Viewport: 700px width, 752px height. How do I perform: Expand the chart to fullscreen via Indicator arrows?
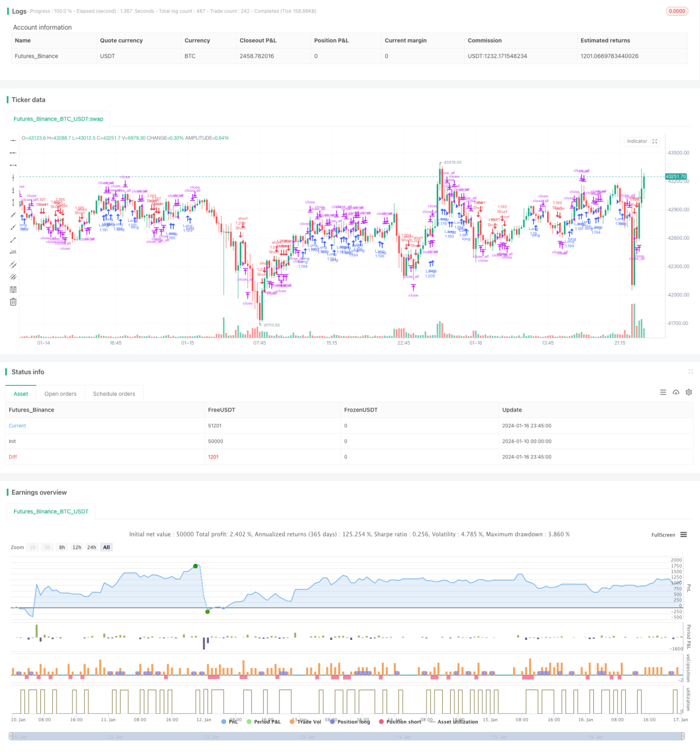click(655, 141)
